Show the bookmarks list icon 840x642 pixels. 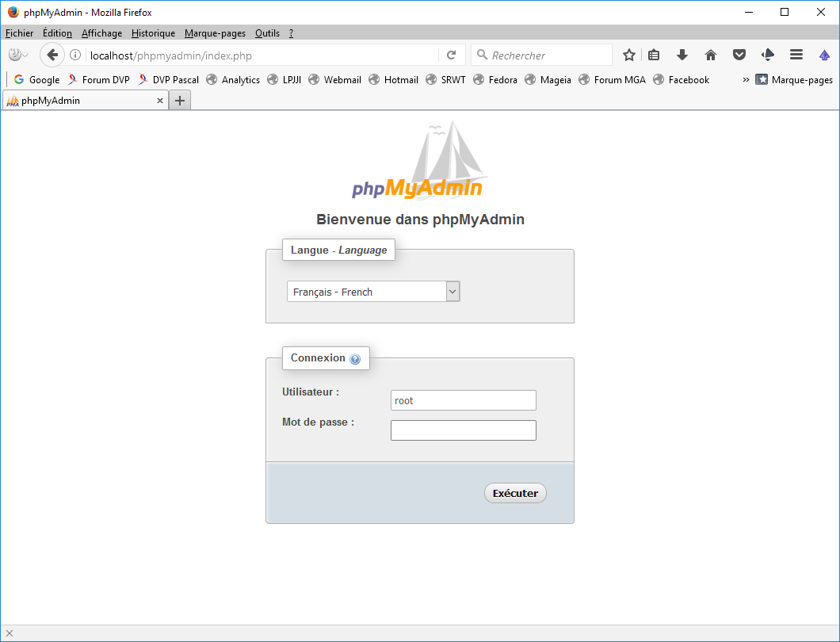pos(654,55)
